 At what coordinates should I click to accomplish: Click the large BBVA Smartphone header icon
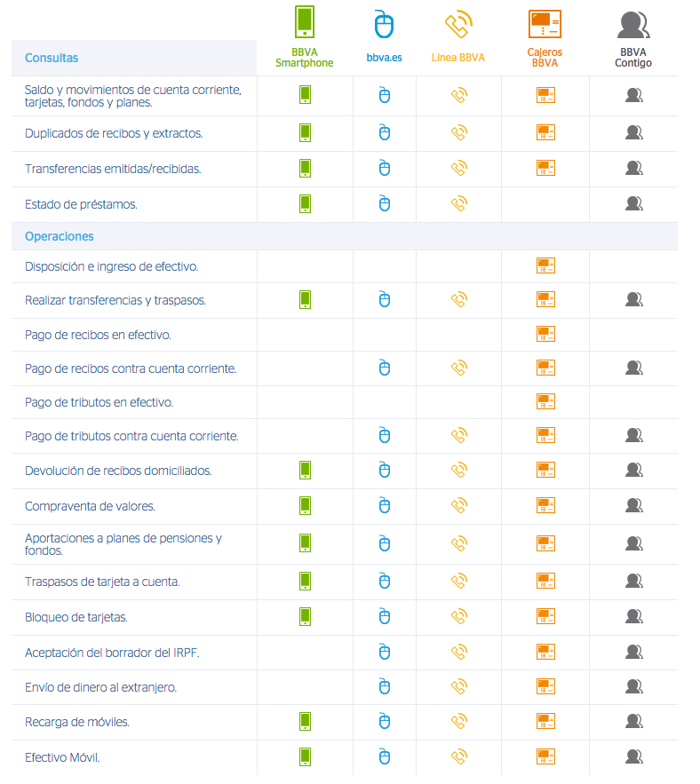coord(305,22)
